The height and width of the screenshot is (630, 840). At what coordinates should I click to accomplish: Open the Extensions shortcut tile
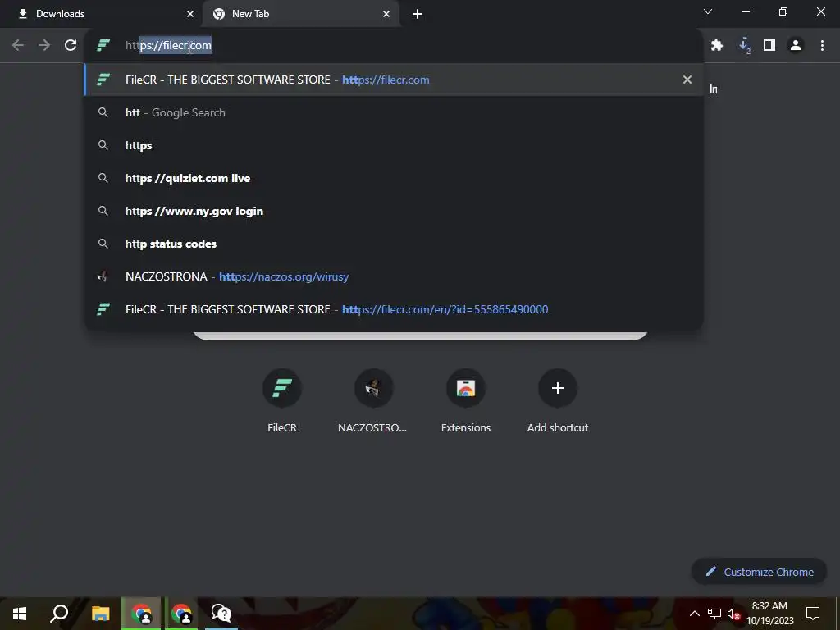click(466, 400)
